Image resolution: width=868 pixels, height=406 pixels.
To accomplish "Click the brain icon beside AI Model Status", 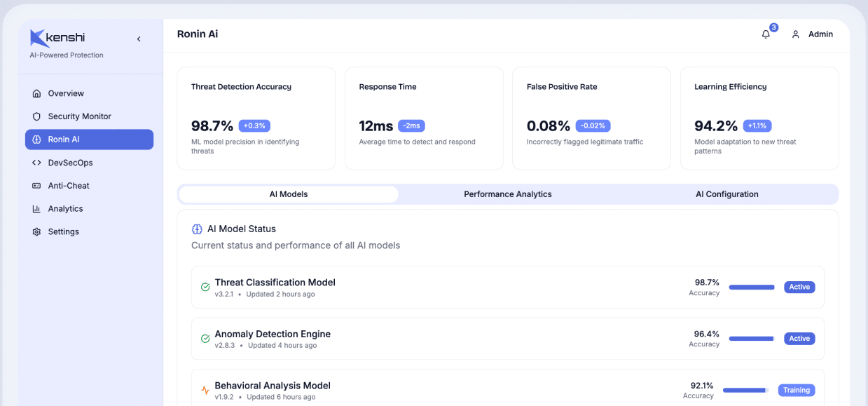I will click(x=197, y=229).
